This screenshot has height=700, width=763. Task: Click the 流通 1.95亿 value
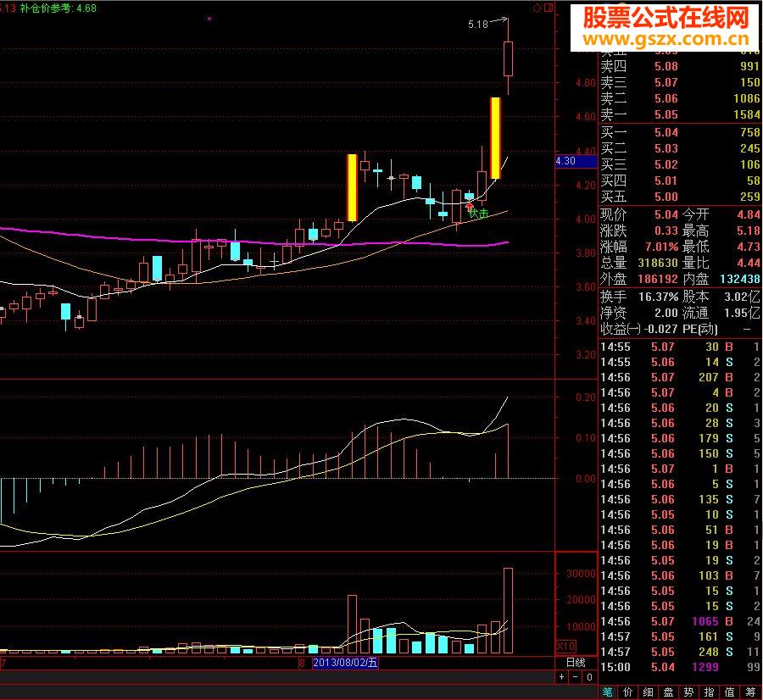[x=742, y=313]
